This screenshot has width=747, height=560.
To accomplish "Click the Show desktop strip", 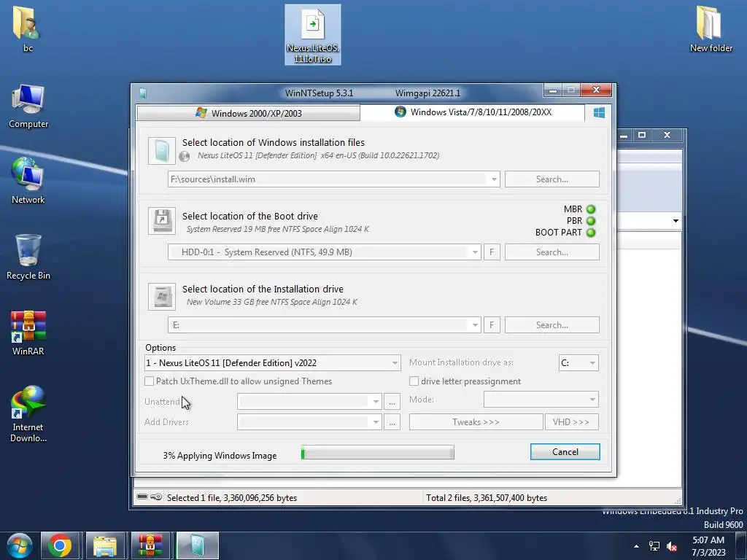I will click(741, 545).
